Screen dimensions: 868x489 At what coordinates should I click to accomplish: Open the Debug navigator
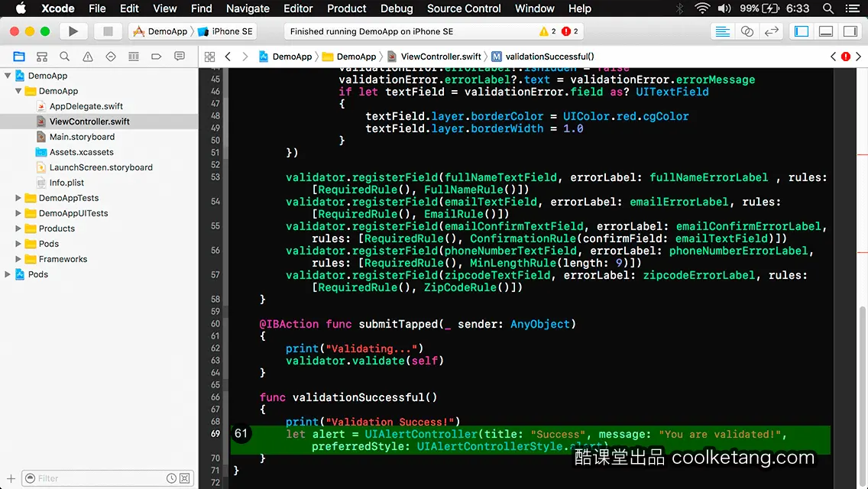click(x=134, y=57)
